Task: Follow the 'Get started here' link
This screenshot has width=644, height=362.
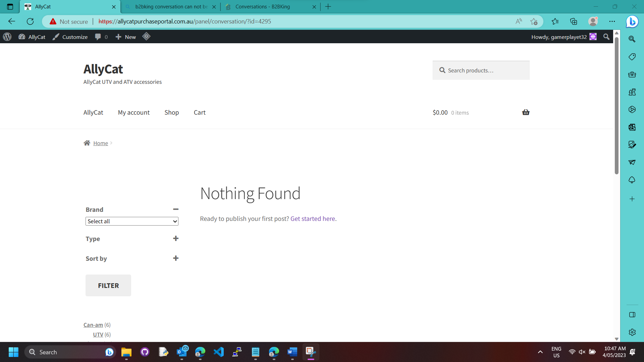Action: (x=313, y=219)
